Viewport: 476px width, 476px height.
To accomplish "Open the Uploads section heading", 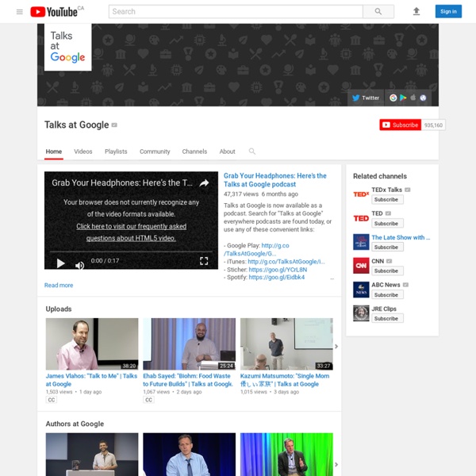I will click(x=59, y=309).
